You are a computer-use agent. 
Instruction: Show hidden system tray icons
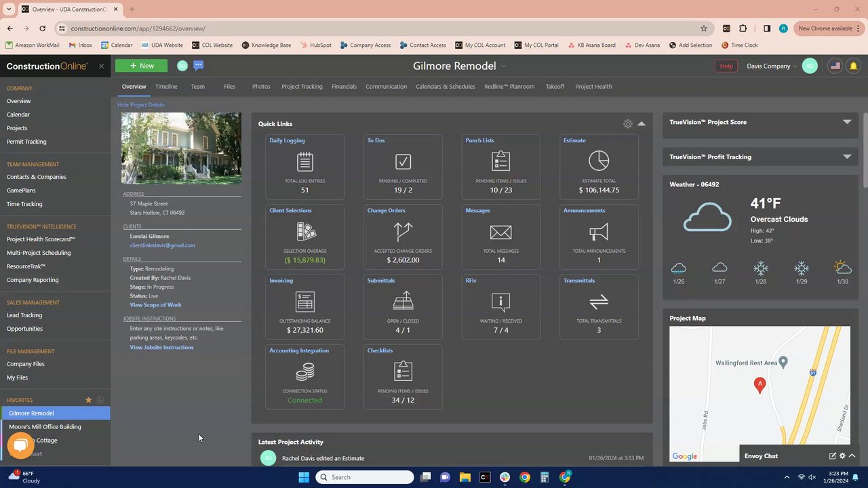click(787, 477)
